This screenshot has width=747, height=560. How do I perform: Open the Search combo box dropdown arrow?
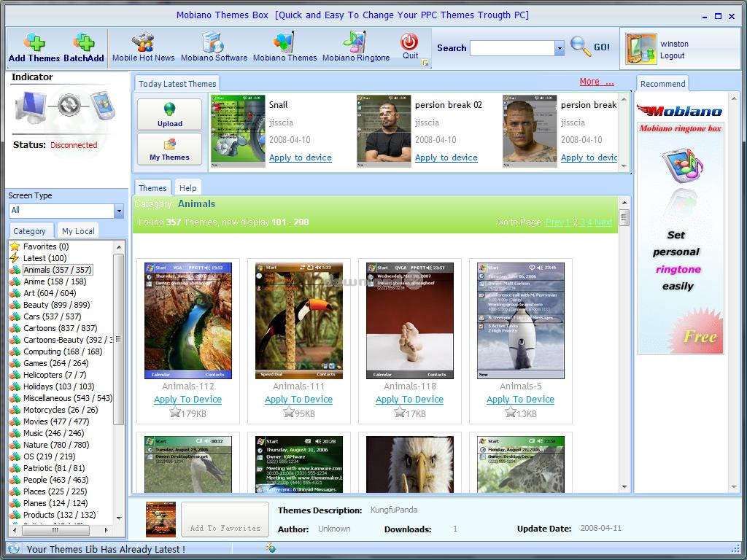tap(560, 47)
